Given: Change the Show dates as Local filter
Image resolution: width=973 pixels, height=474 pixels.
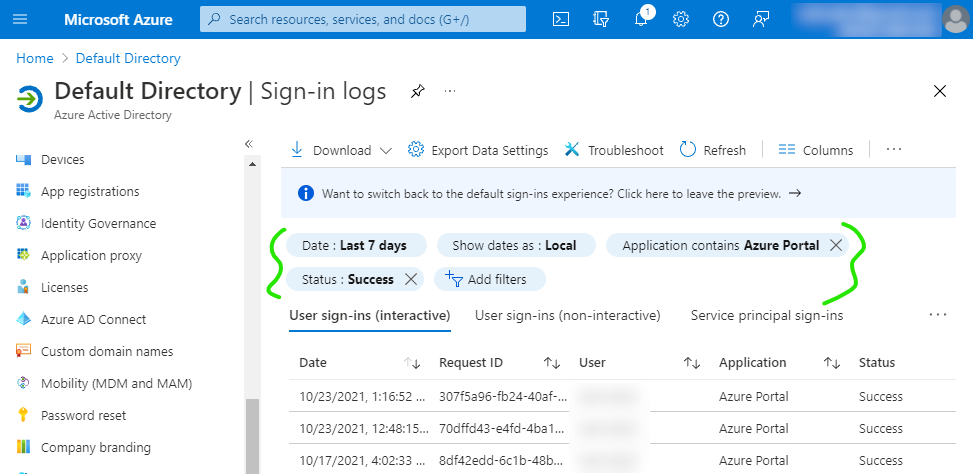Looking at the screenshot, I should (516, 245).
